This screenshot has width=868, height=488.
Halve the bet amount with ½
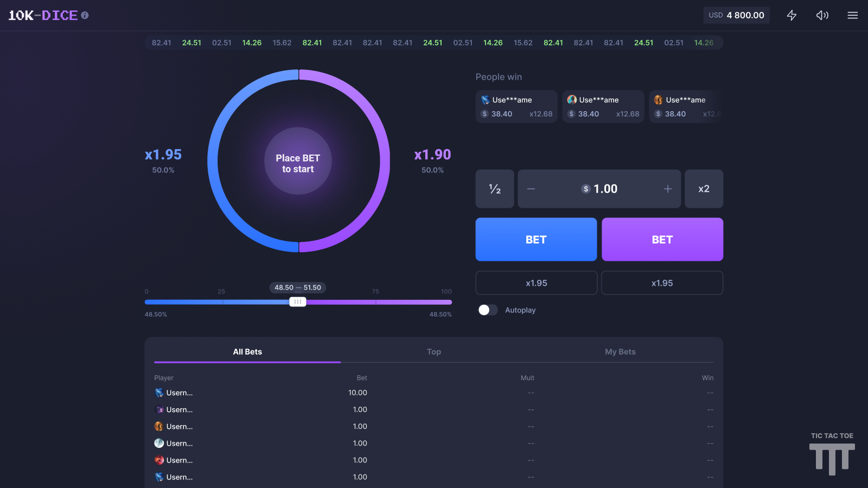coord(495,189)
